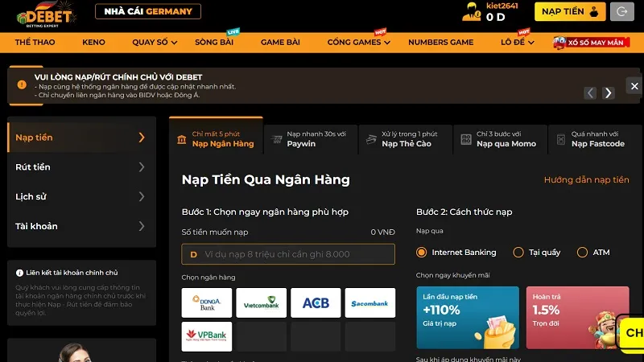This screenshot has height=362, width=644.
Task: Click the 0 D balance text
Action: 495,17
